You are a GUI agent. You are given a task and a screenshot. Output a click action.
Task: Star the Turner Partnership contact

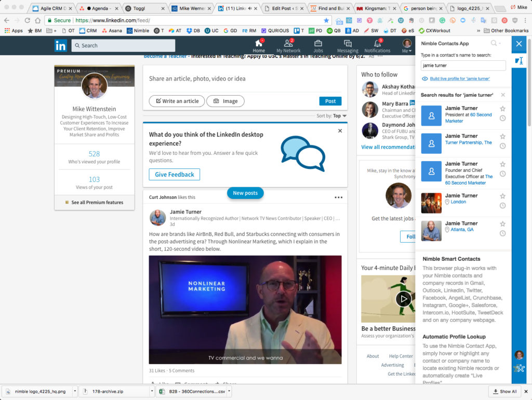(503, 137)
